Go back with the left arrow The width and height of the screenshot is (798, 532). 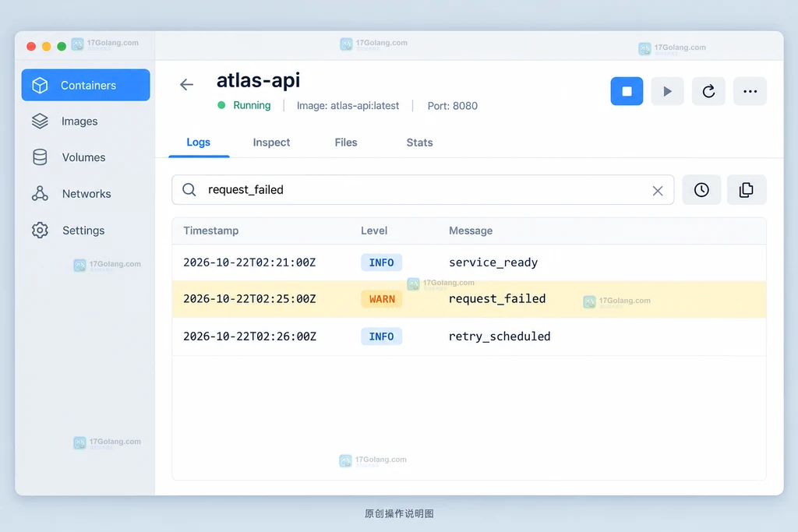click(x=187, y=84)
